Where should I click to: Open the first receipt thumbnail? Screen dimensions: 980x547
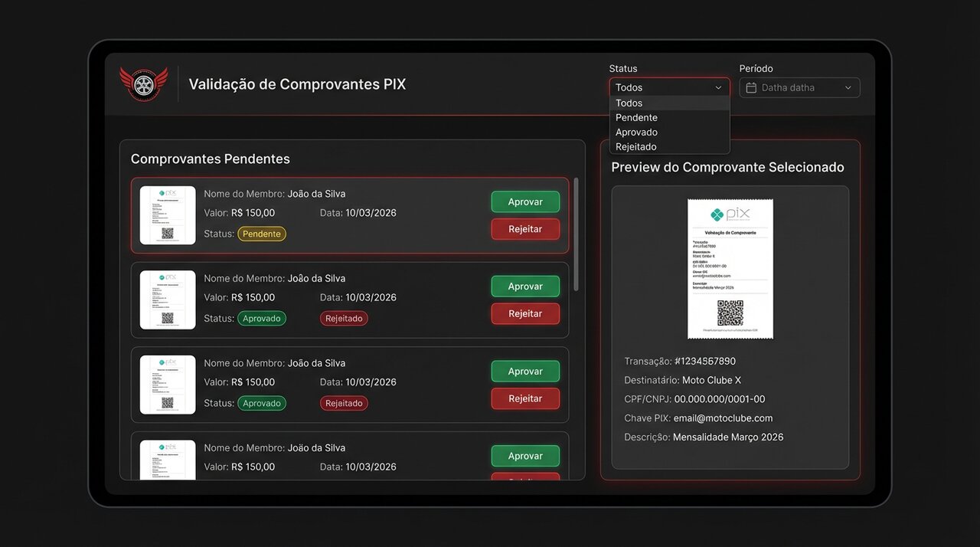pyautogui.click(x=168, y=215)
